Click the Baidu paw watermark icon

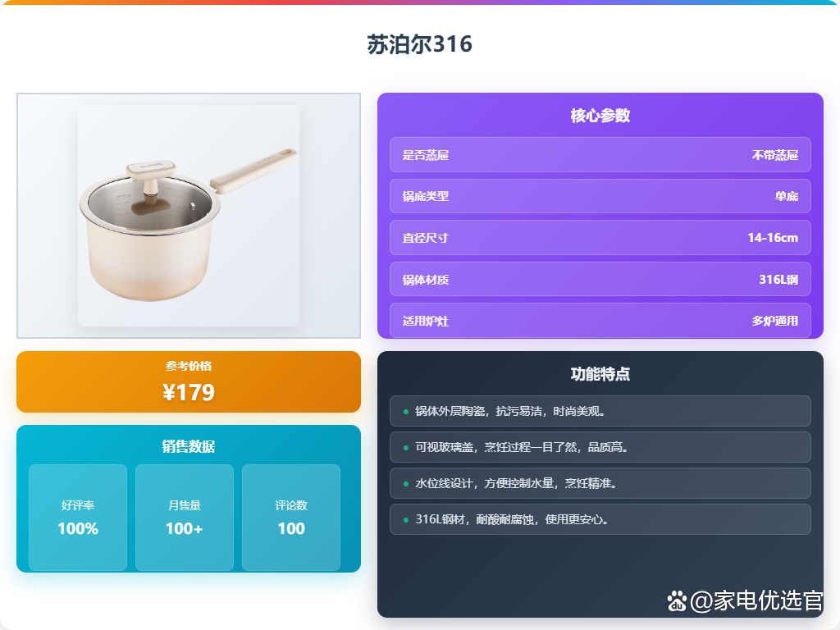pyautogui.click(x=677, y=601)
